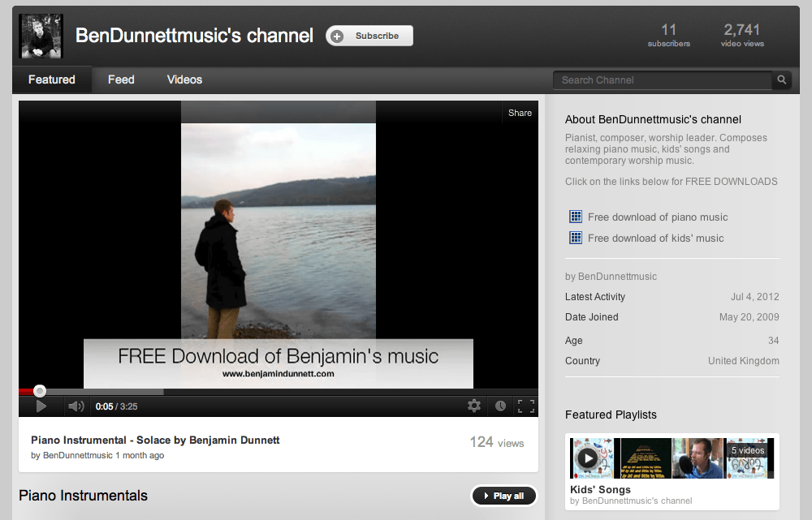
Task: Click the video progress scrubber handle
Action: point(40,391)
